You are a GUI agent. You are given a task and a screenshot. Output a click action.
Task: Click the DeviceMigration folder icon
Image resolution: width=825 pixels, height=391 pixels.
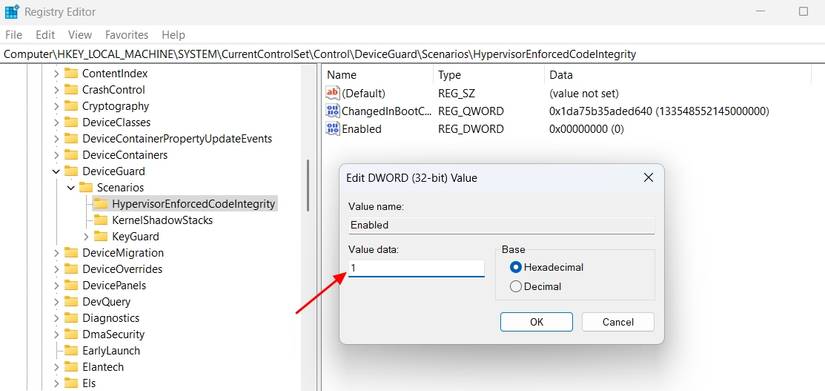(x=71, y=253)
